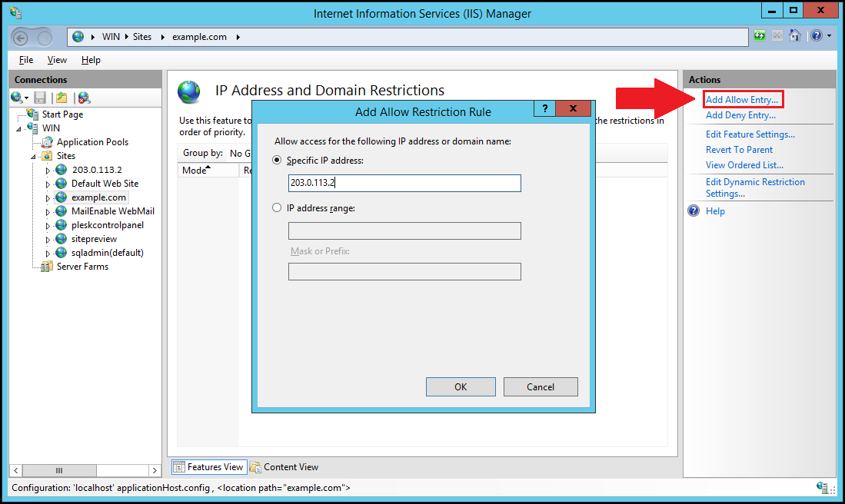Select the IP address range radio button
This screenshot has width=845, height=504.
277,207
